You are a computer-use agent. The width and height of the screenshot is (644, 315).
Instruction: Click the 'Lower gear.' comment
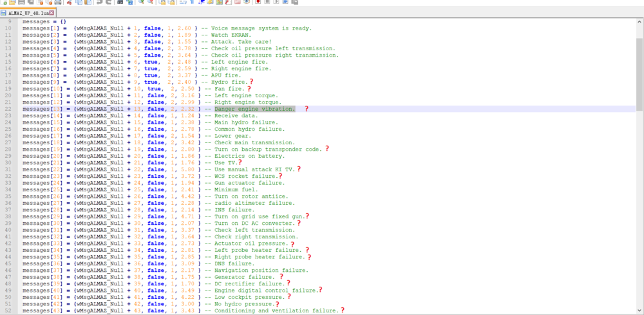coord(233,136)
